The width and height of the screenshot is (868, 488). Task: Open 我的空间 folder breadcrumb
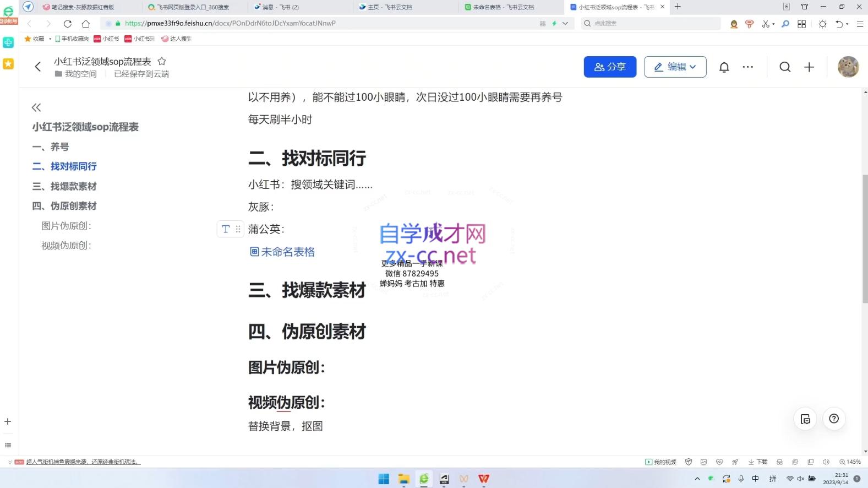[x=76, y=74]
